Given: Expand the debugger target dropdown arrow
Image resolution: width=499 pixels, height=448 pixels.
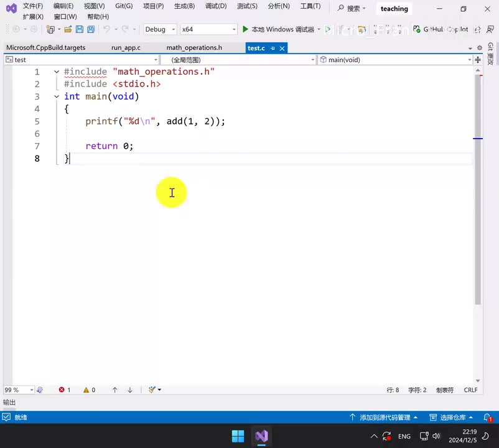Looking at the screenshot, I should [x=319, y=29].
